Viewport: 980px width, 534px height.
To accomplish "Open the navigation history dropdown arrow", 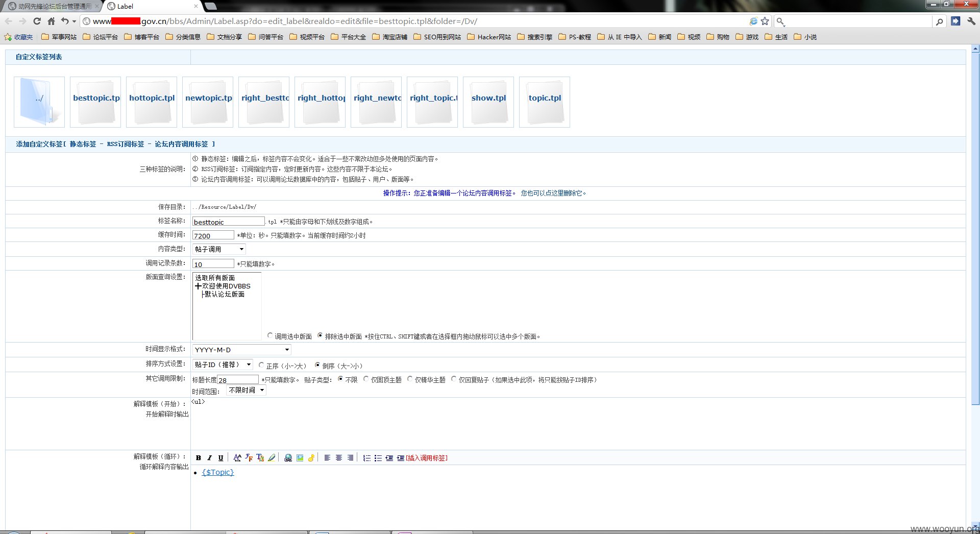I will coord(75,21).
